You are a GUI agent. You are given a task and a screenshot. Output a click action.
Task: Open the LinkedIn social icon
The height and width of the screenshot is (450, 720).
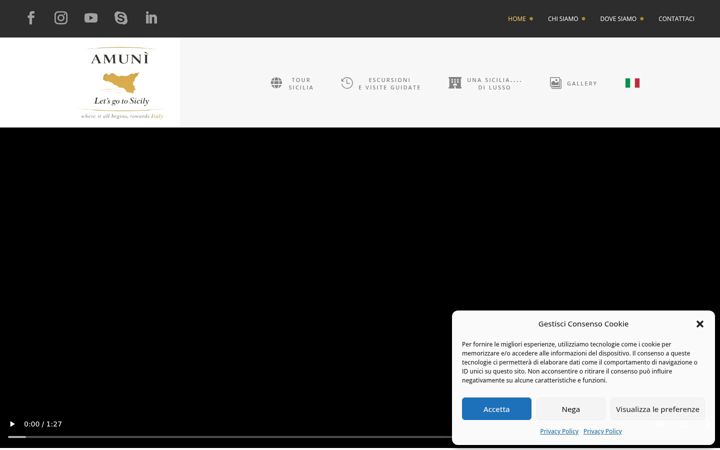(151, 18)
